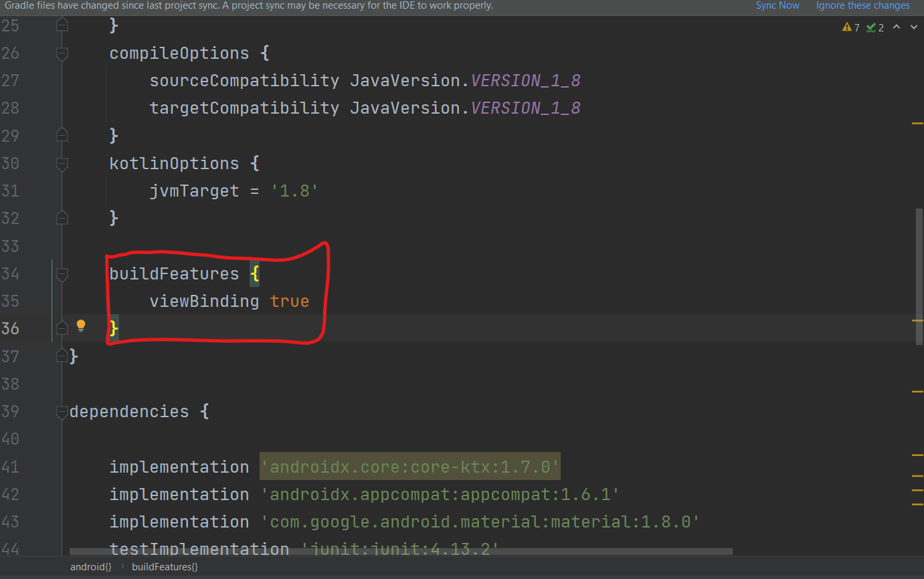Click topmost yellow warning mark in error stripe
Viewport: 924px width, 579px height.
tap(917, 123)
